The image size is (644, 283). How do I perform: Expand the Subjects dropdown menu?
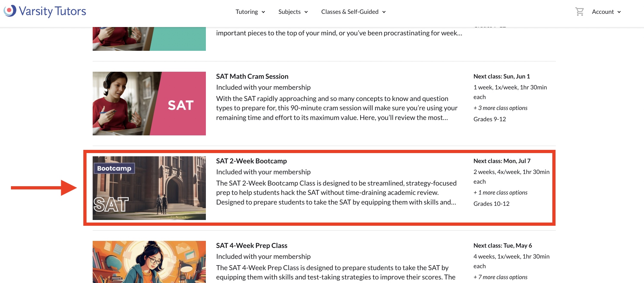pos(293,12)
